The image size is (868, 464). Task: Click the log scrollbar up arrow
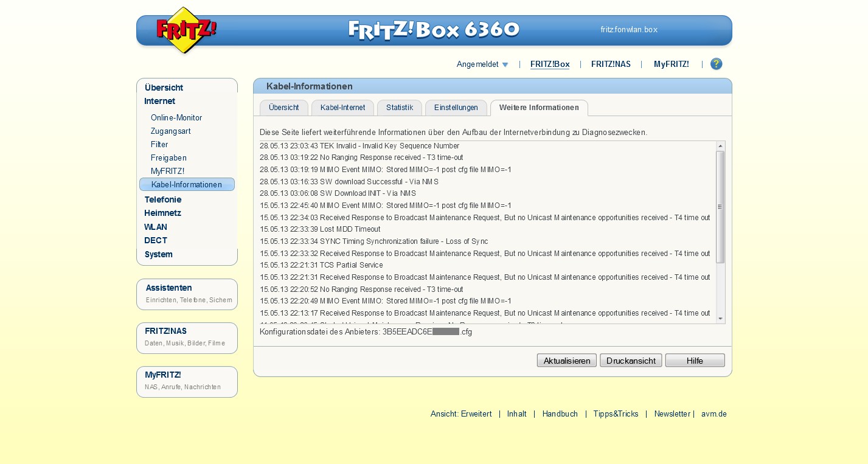coord(721,146)
